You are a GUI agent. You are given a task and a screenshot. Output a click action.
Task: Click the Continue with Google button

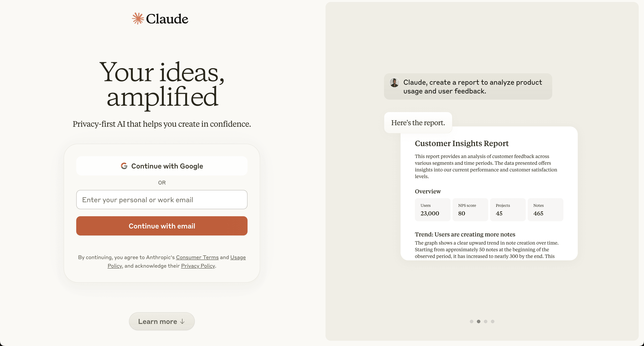162,166
